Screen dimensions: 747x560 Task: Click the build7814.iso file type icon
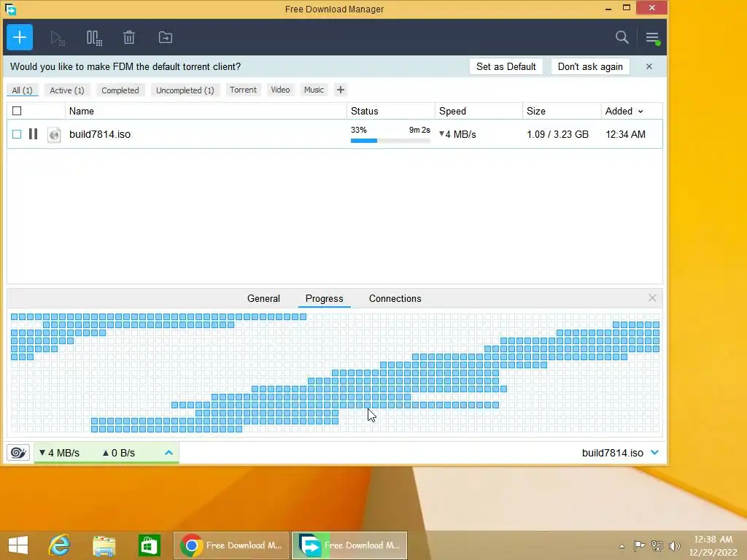click(x=54, y=135)
